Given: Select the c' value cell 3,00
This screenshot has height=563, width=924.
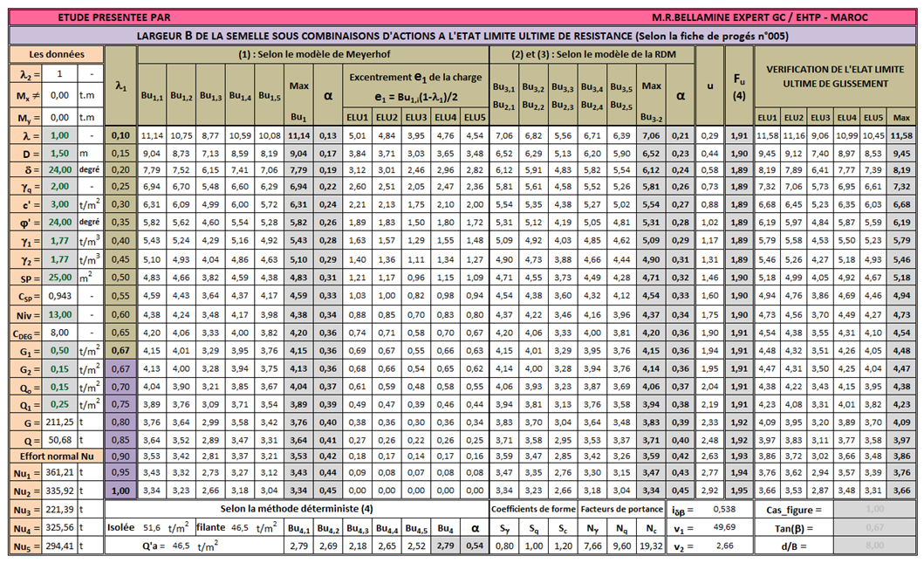Looking at the screenshot, I should 59,204.
